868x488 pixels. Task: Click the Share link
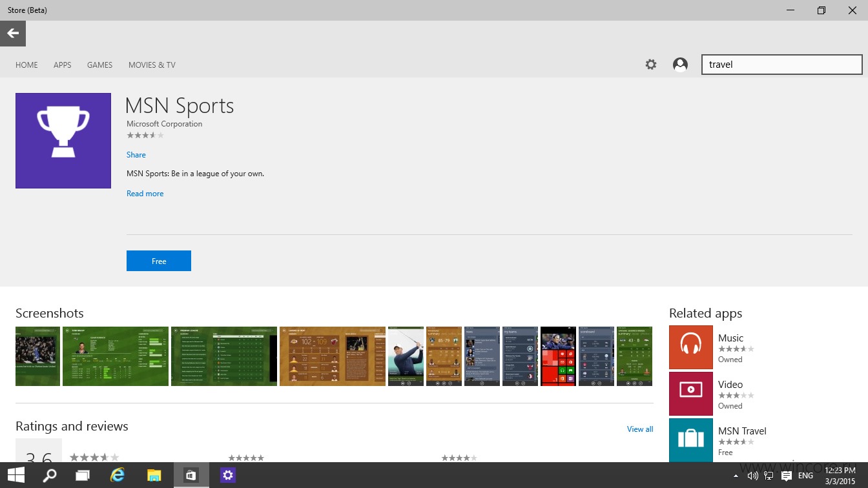[x=136, y=155]
